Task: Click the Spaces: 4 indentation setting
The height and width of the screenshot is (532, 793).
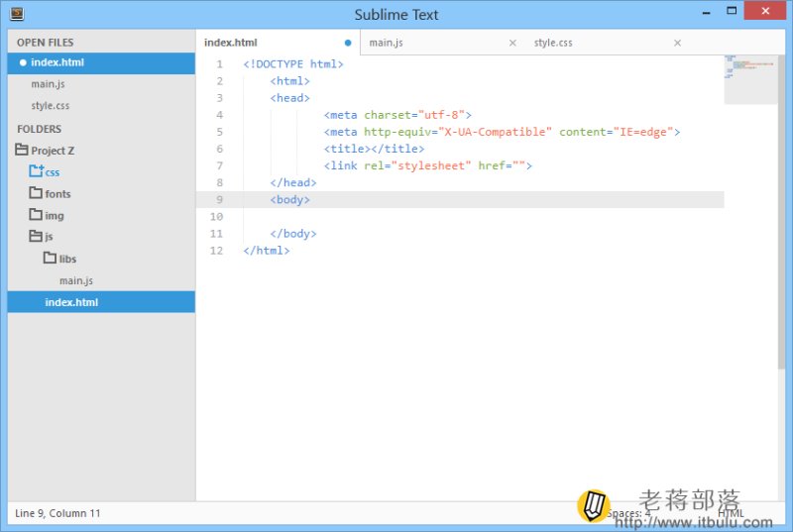Action: [628, 513]
